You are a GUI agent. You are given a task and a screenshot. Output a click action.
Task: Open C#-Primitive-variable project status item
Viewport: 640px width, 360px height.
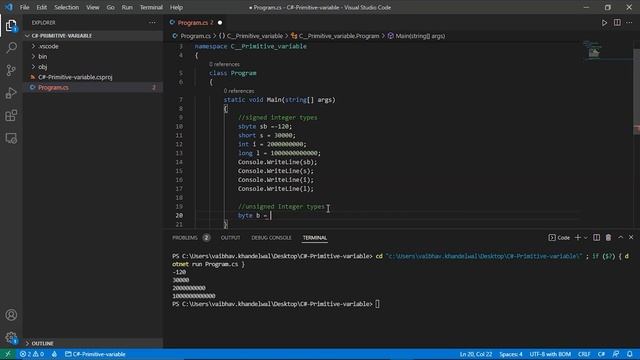pos(96,354)
